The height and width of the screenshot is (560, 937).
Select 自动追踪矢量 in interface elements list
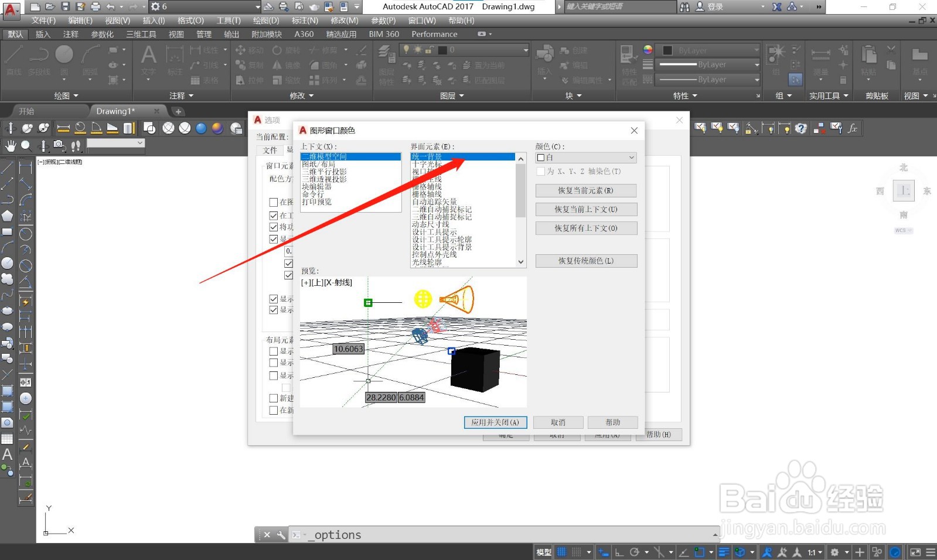point(434,202)
